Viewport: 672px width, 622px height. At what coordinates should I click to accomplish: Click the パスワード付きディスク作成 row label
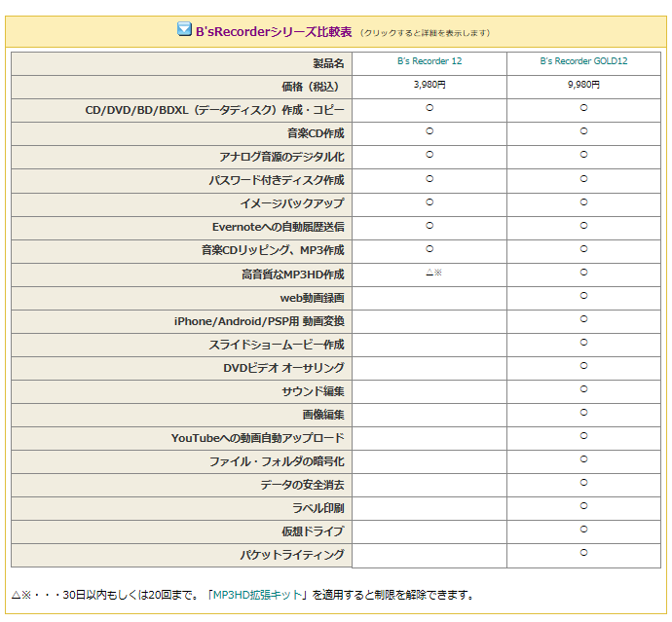pos(277,180)
